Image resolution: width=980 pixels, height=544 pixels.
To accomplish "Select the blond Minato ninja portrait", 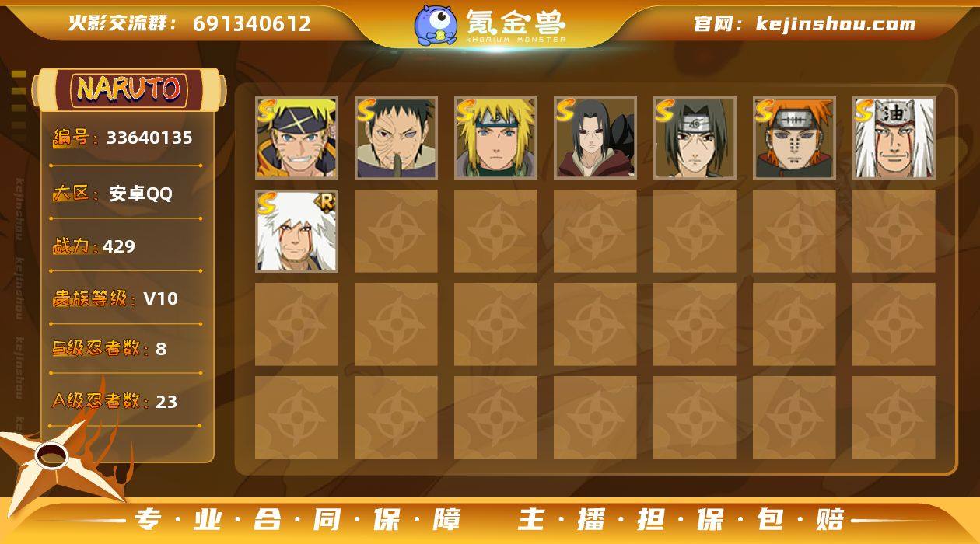I will pos(495,138).
